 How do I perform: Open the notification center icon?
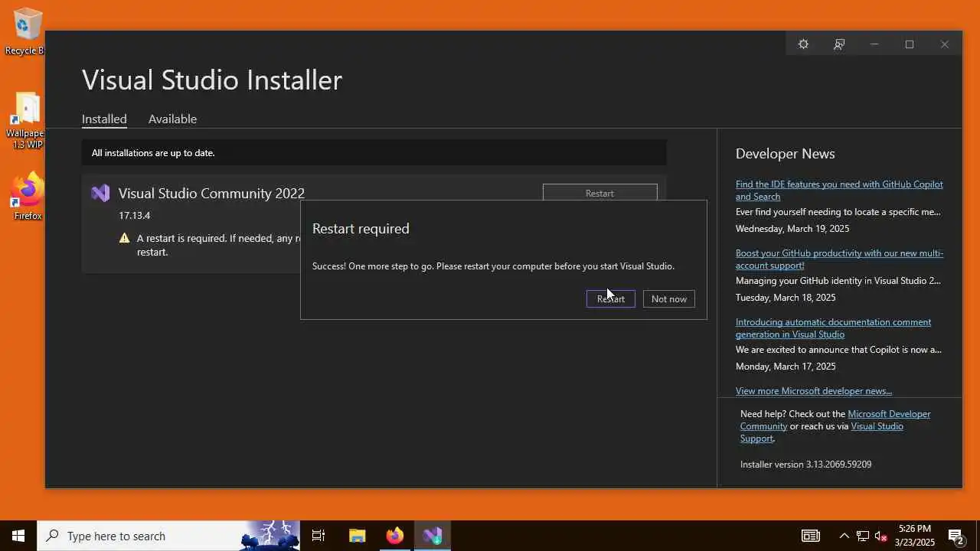click(x=955, y=536)
